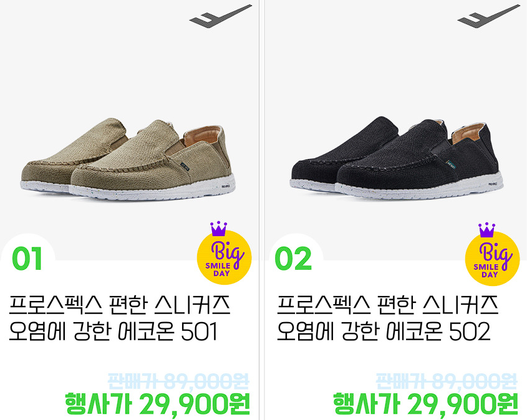Select the green 02 number label
This screenshot has width=527, height=420.
point(293,259)
